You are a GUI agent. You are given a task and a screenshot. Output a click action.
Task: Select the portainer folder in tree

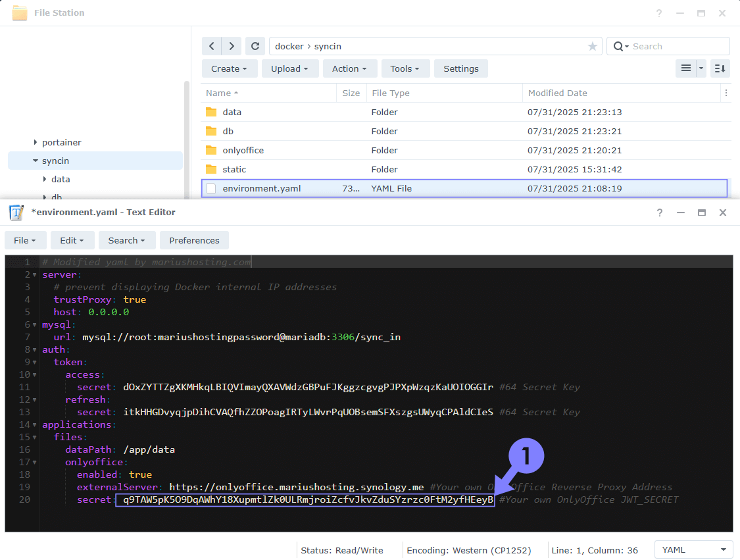[61, 142]
